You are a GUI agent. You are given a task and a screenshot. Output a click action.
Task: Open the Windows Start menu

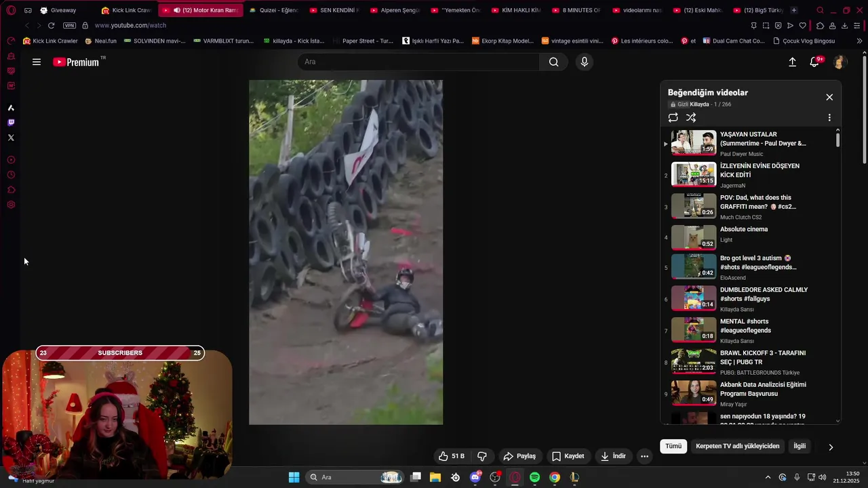point(294,477)
